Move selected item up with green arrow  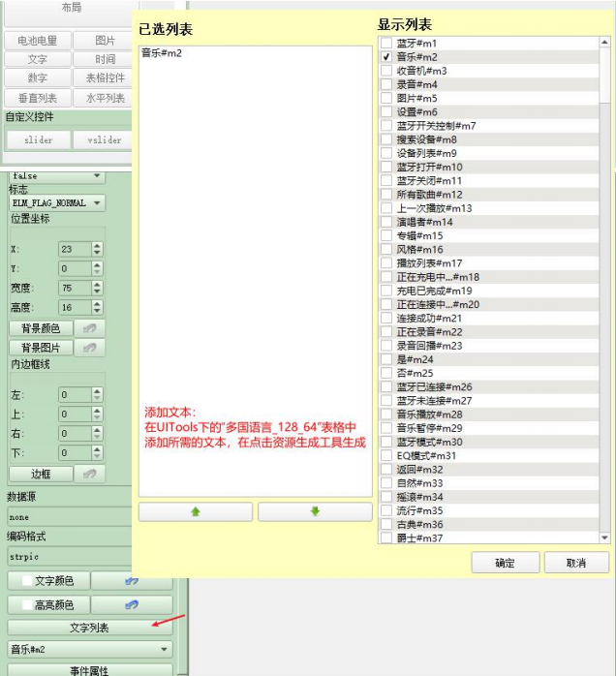pos(196,511)
